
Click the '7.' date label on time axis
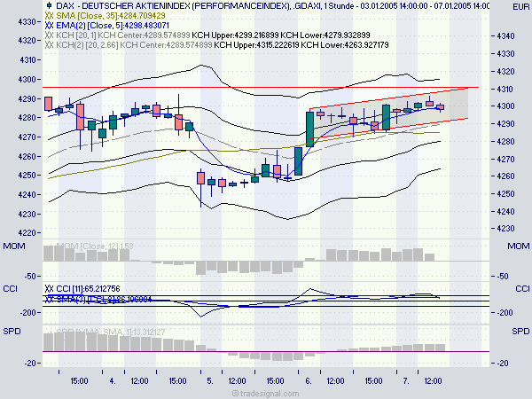pyautogui.click(x=406, y=381)
